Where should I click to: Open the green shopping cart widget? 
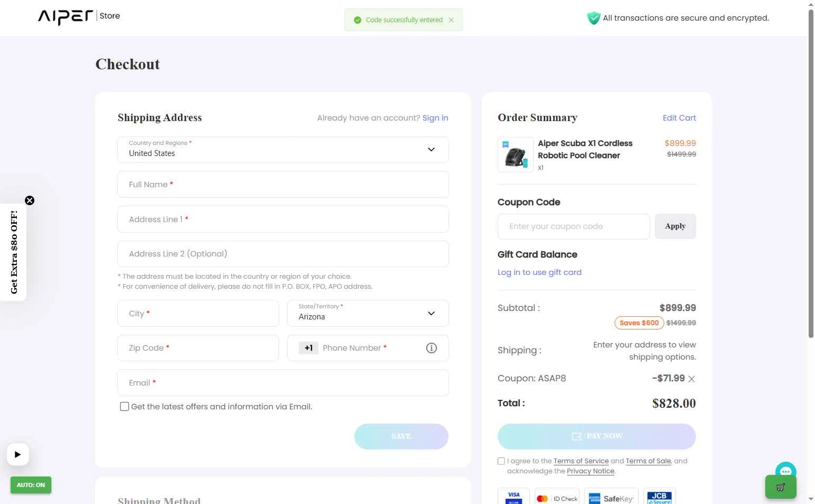[781, 487]
